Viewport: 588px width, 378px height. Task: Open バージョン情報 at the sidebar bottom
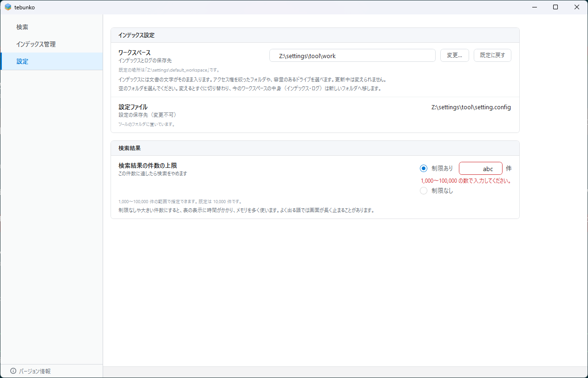click(x=31, y=371)
